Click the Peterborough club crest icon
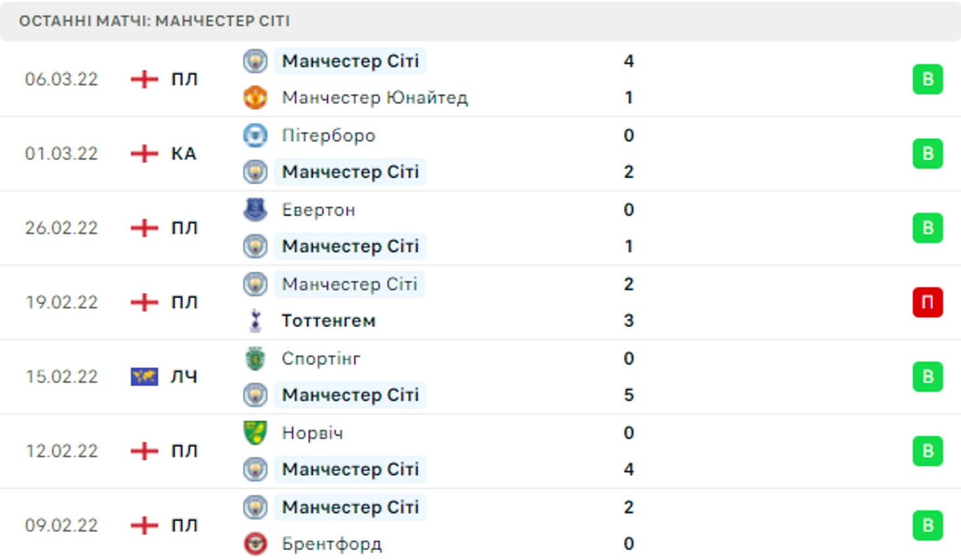Viewport: 961px width, 560px height. [x=255, y=135]
